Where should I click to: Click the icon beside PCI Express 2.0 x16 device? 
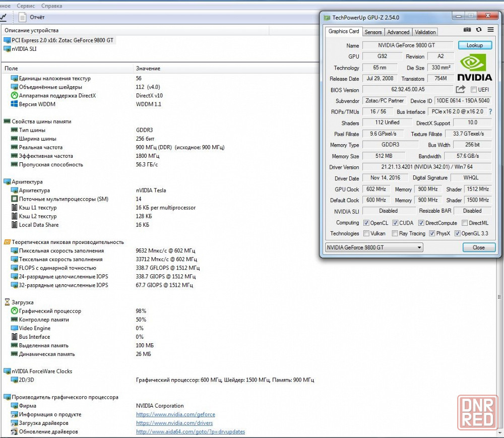point(7,40)
